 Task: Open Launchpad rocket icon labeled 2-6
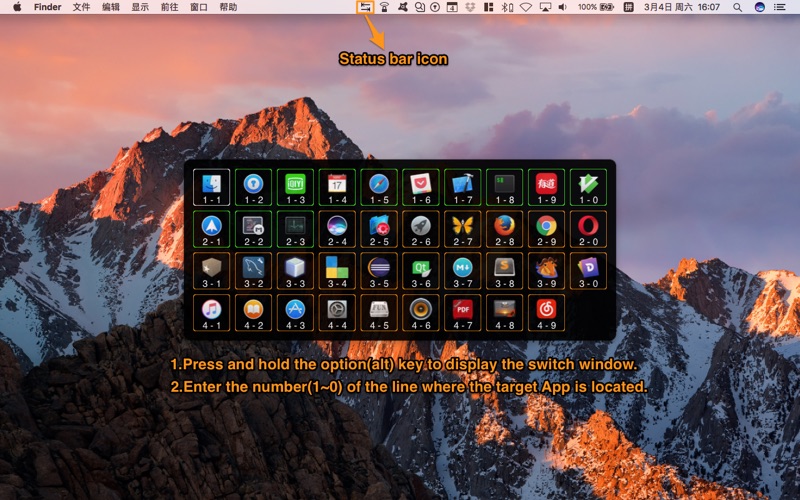click(420, 229)
